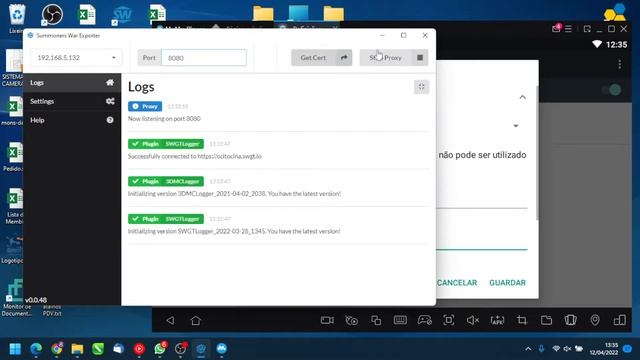This screenshot has width=640, height=360.
Task: Click the fullscreen logs icon
Action: tap(421, 87)
